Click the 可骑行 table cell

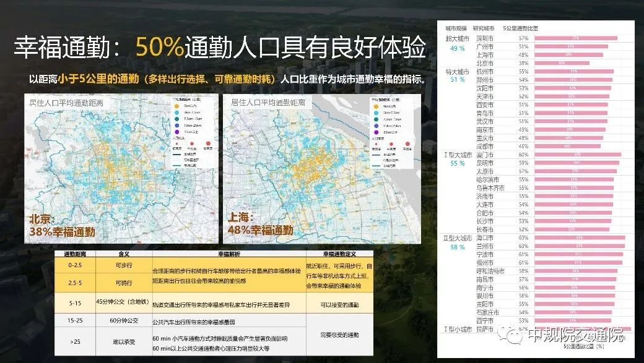tap(124, 283)
